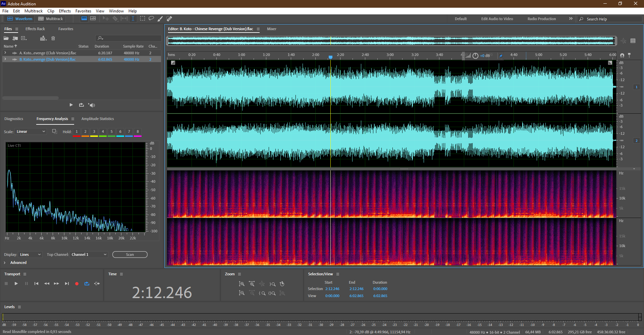Zoom out amplitude
644x335 pixels.
(x=241, y=293)
